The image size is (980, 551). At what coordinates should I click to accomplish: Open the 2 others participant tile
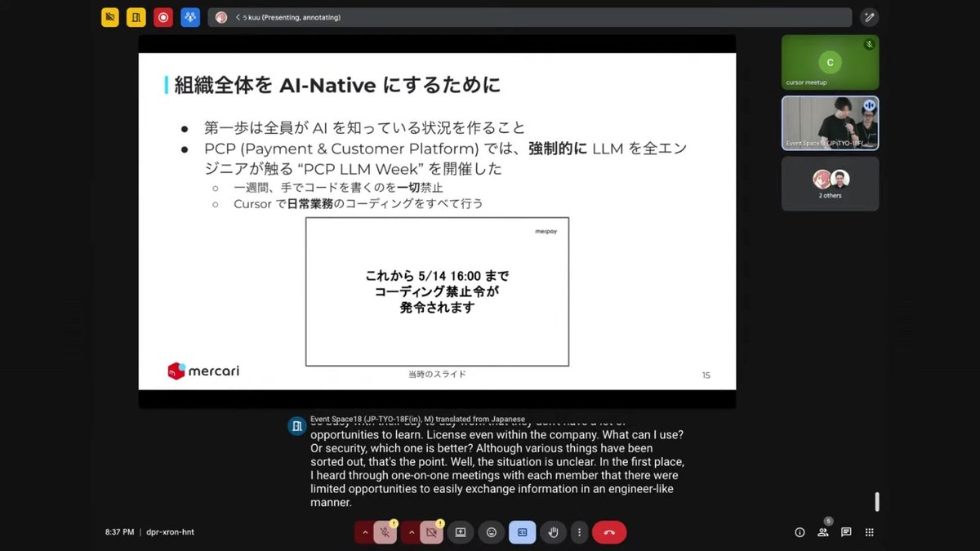click(830, 184)
